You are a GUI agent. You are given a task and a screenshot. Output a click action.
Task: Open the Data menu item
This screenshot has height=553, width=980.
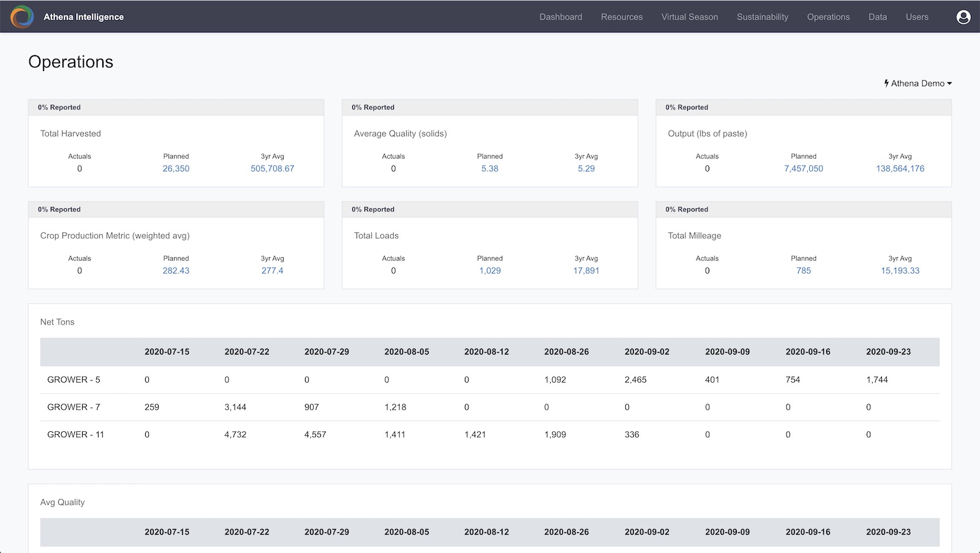click(878, 17)
